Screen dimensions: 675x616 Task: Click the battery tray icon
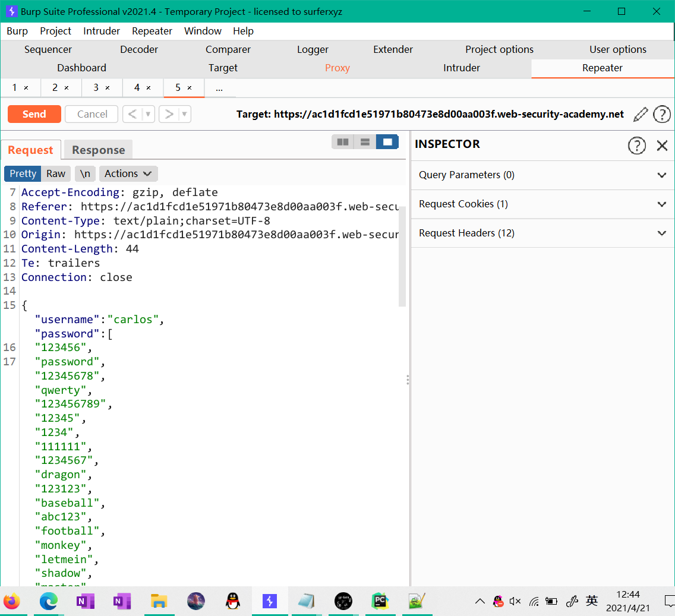tap(551, 601)
